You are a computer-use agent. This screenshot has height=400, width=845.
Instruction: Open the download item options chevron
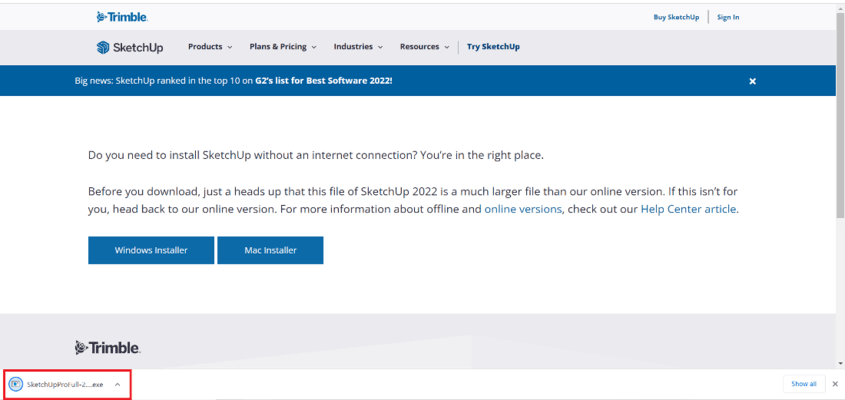(117, 384)
